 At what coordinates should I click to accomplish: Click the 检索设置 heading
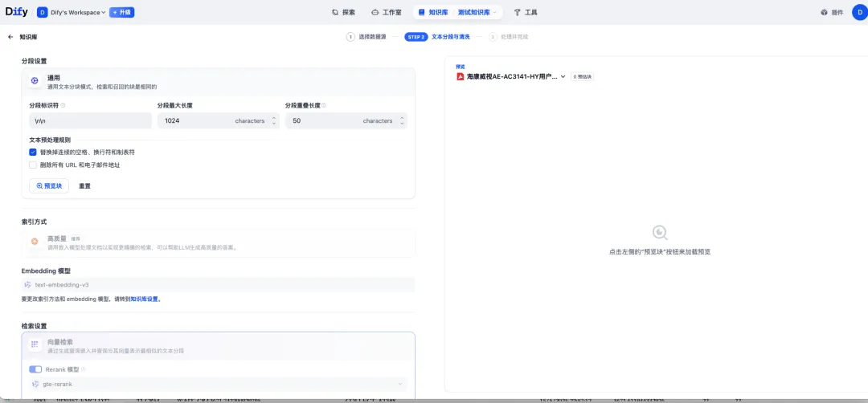(x=35, y=326)
